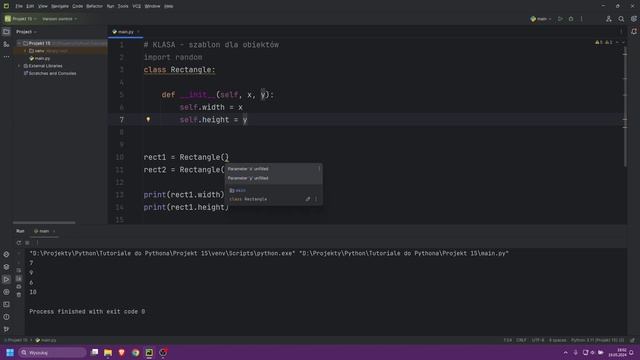Screen dimensions: 640x360
Task: Collapse the Projekt 15 tree node
Action: click(x=19, y=43)
